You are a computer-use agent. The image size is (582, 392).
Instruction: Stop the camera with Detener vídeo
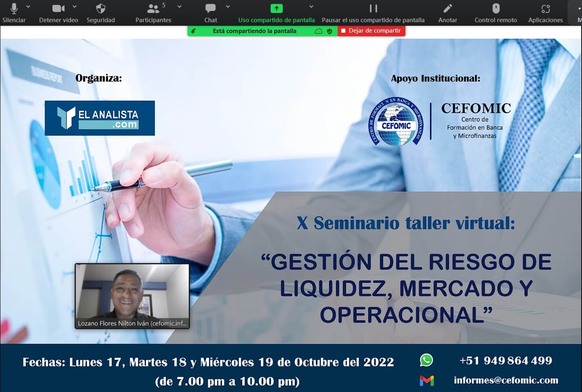(x=58, y=12)
